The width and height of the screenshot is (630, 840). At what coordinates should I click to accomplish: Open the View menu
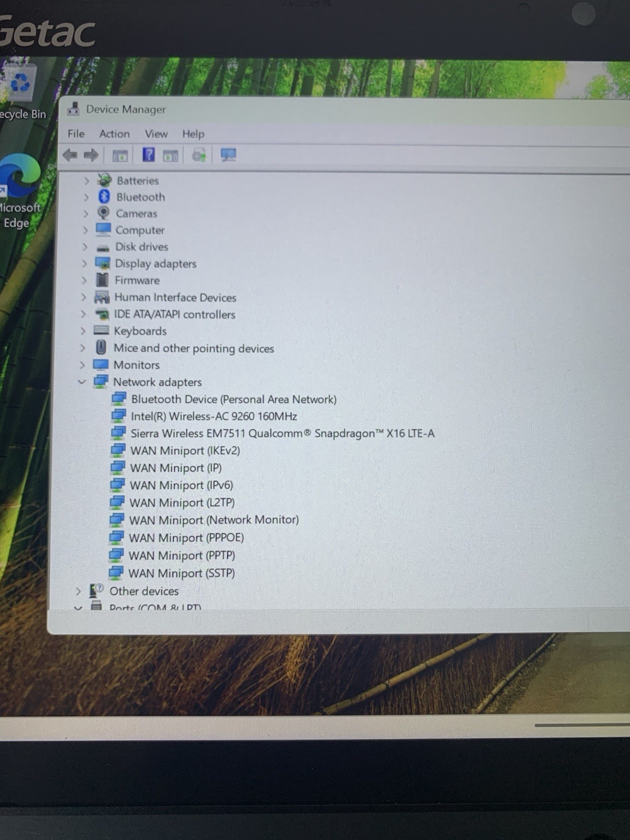point(156,134)
